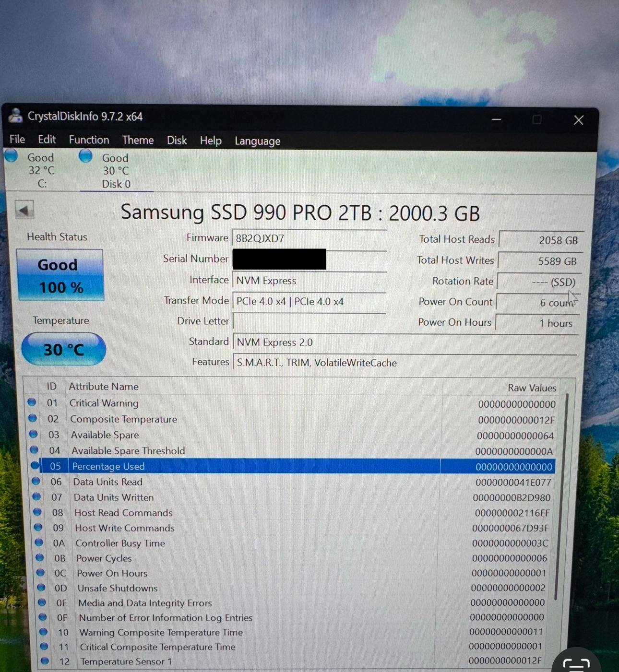Click the Firmware value field
Image resolution: width=619 pixels, height=672 pixels.
click(309, 238)
